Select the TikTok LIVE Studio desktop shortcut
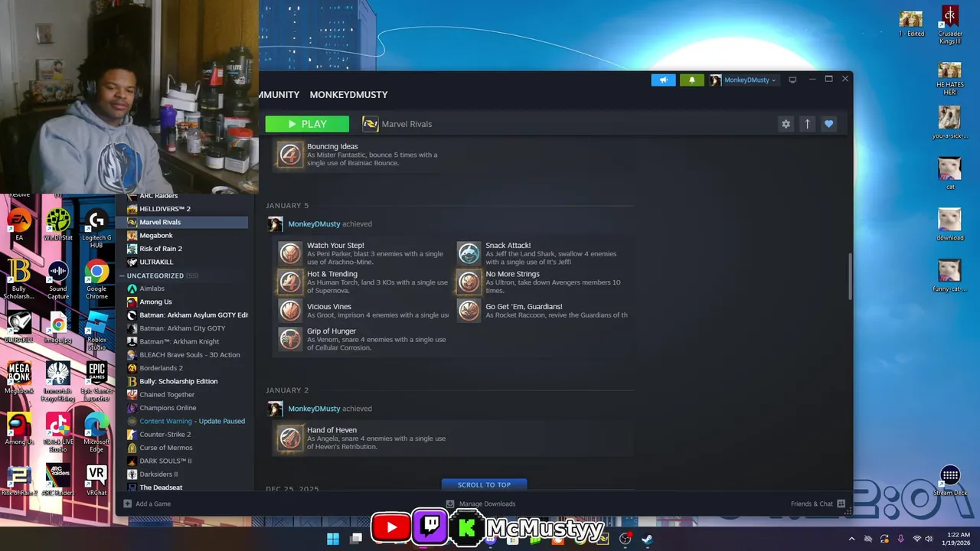The height and width of the screenshot is (551, 980). pos(58,433)
